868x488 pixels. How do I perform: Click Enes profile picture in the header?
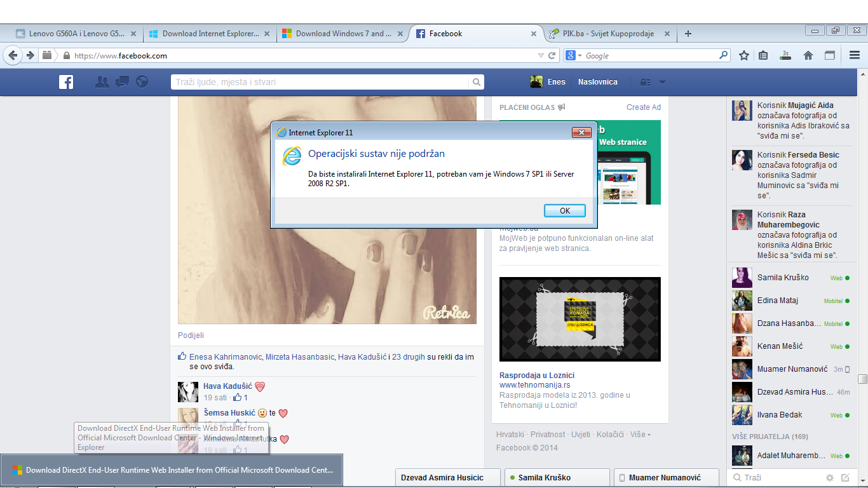[536, 81]
